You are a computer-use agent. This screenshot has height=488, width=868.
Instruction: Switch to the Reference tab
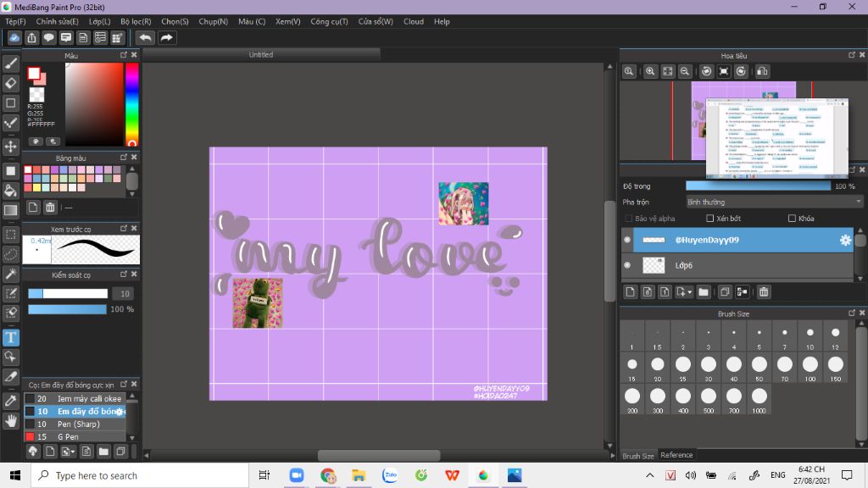coord(676,455)
